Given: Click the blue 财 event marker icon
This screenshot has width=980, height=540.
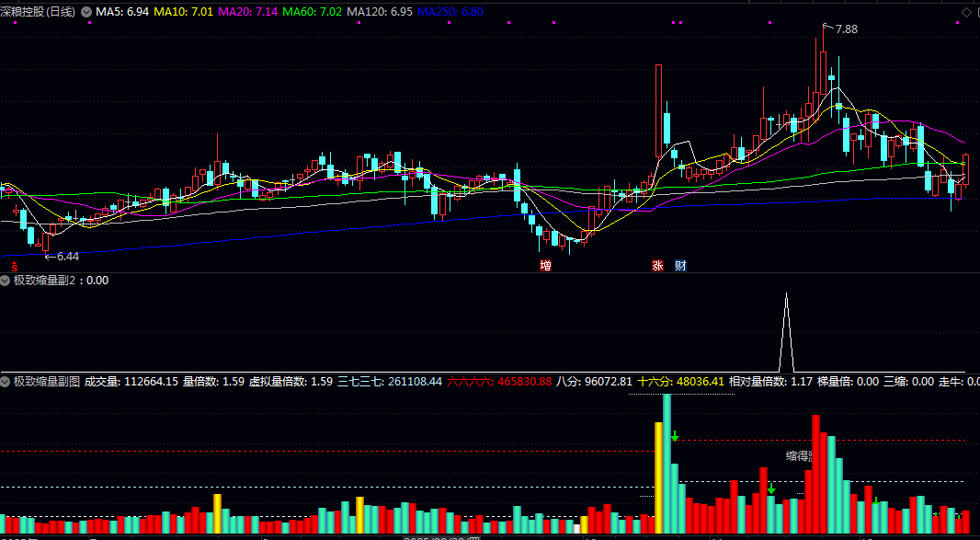Looking at the screenshot, I should [680, 266].
